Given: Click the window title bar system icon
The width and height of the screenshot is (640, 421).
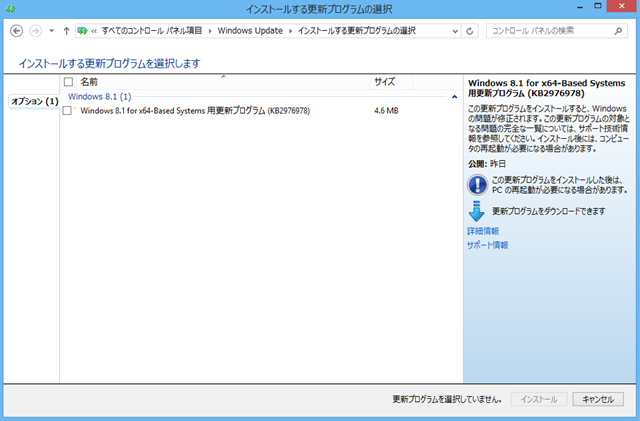Looking at the screenshot, I should (10, 8).
